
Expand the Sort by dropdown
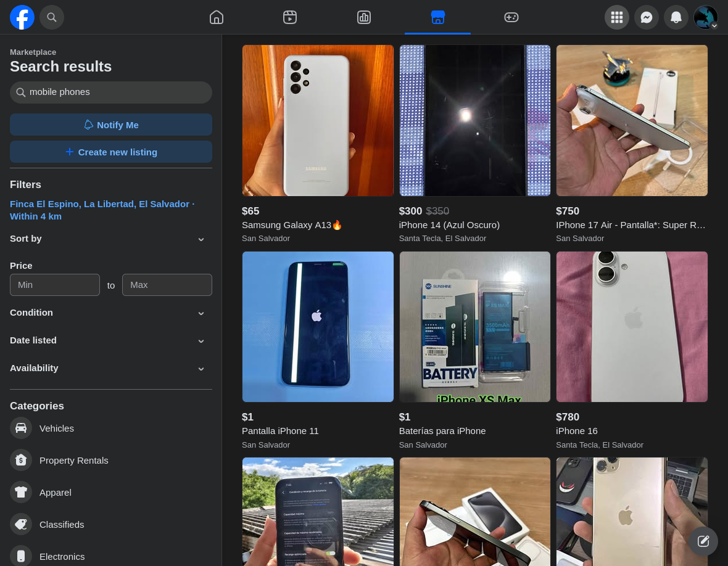point(111,239)
